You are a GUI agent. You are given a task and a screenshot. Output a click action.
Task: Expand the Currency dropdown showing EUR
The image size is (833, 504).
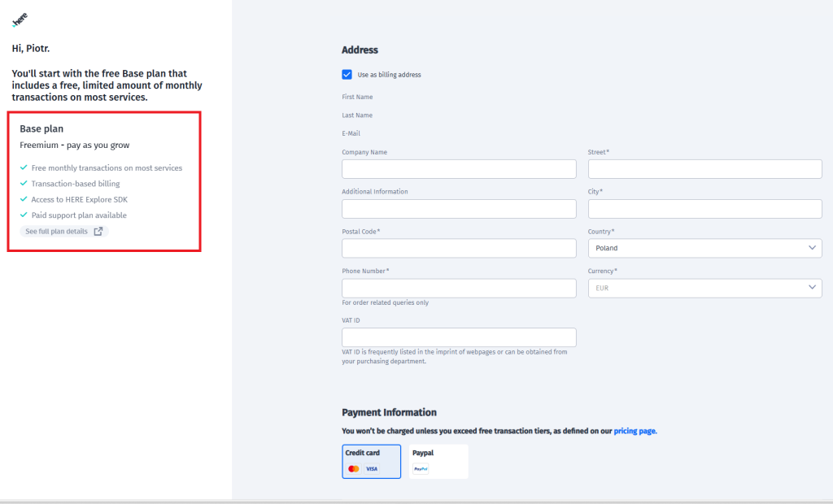click(x=704, y=288)
